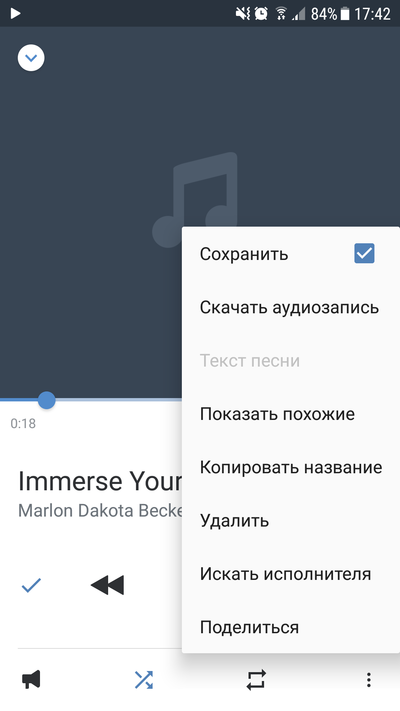400x711 pixels.
Task: Click the rewind previous track button
Action: coord(107,585)
